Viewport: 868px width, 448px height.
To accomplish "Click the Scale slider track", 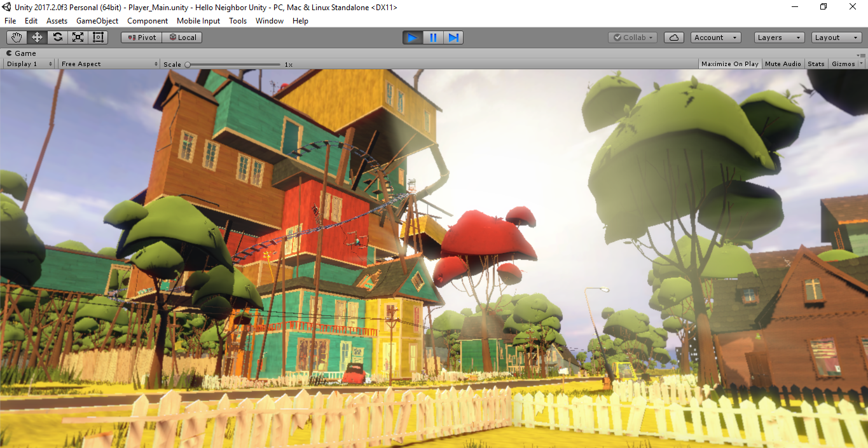I will click(233, 64).
